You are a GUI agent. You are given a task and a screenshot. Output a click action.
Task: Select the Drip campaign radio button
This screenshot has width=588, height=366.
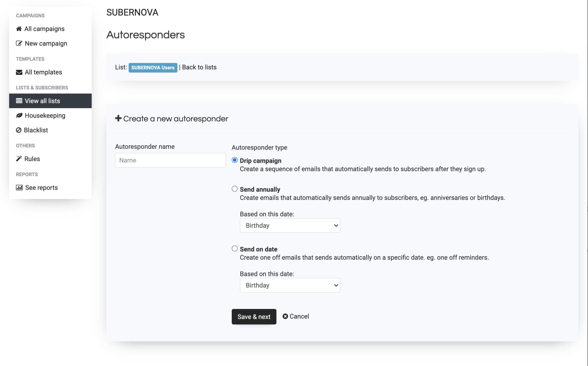pyautogui.click(x=235, y=160)
